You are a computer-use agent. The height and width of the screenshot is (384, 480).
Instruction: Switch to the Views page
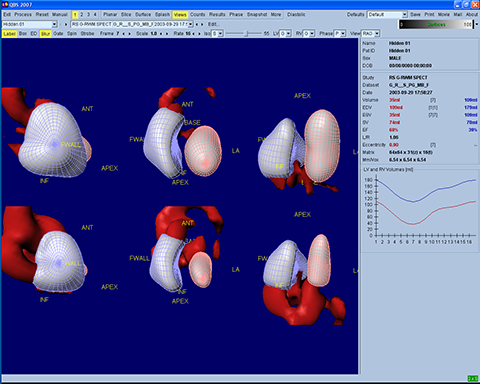pos(180,15)
